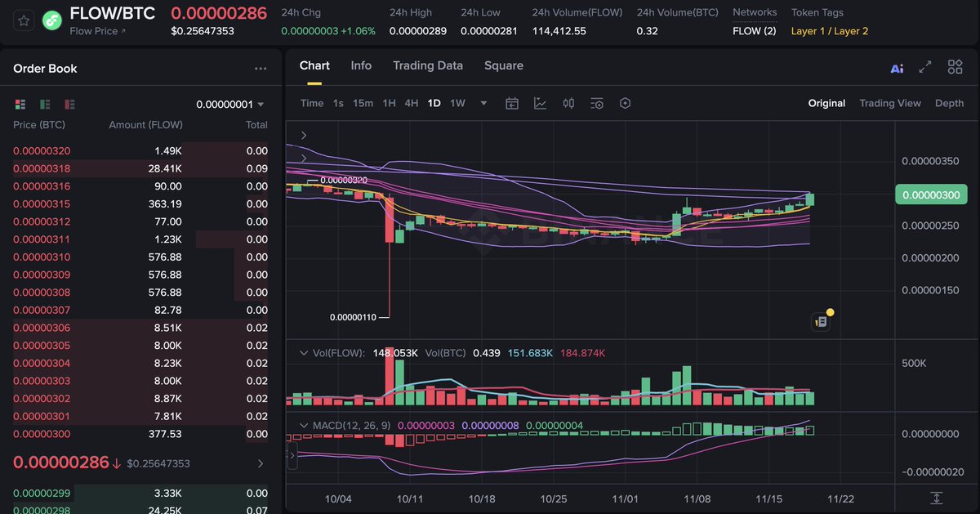Open the Info tab
The image size is (980, 514).
coord(361,65)
